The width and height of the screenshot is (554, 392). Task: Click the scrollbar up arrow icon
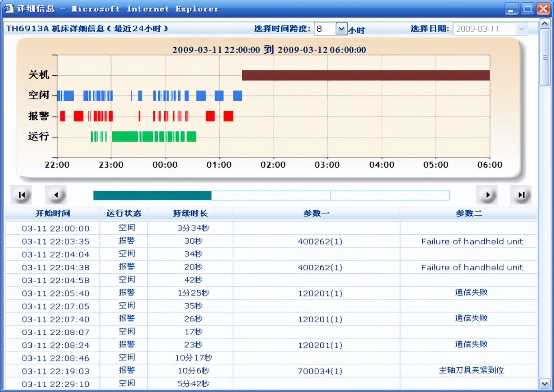545,23
